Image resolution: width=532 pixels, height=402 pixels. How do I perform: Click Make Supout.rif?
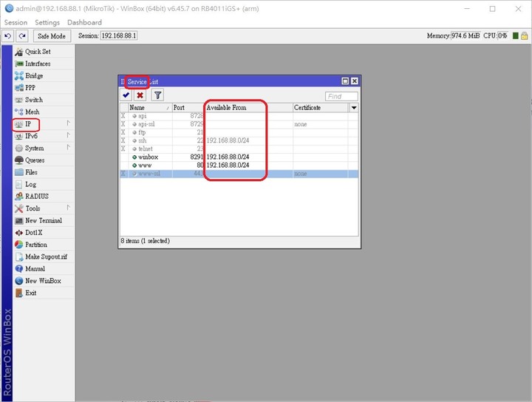pyautogui.click(x=44, y=257)
